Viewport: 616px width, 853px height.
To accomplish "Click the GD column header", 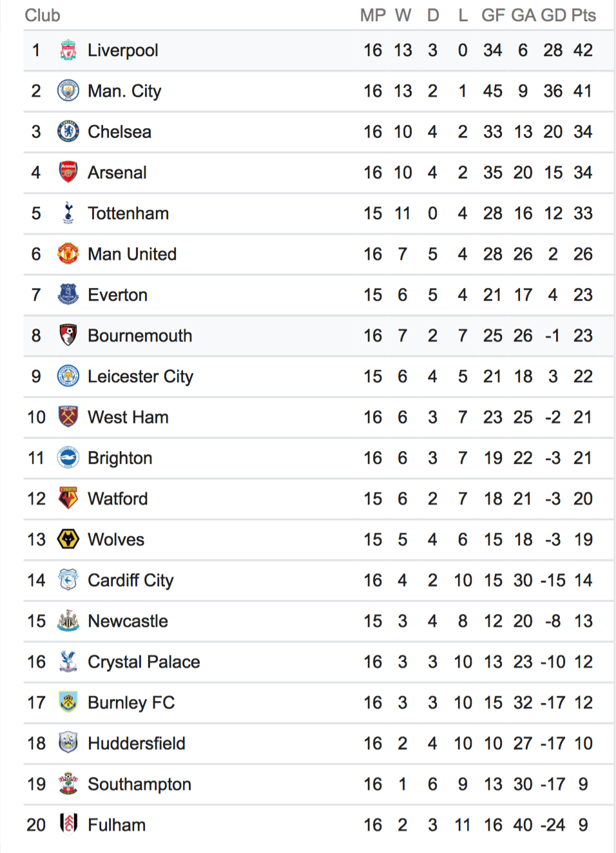I will (553, 15).
